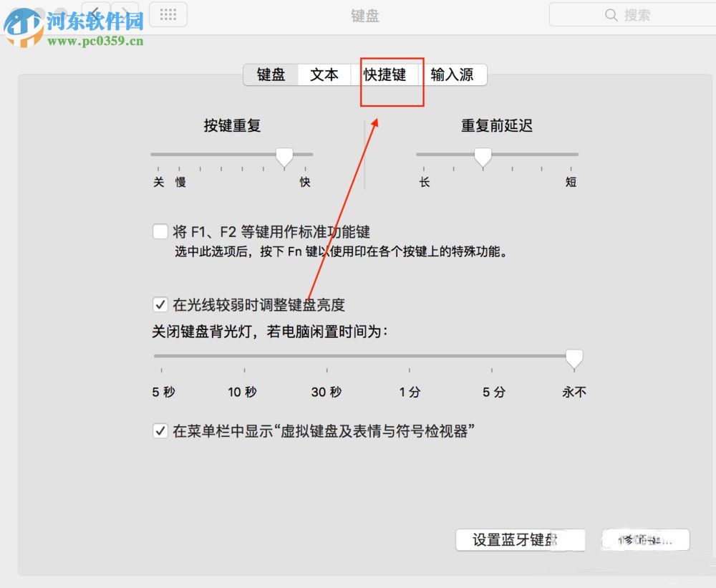Uncheck 在菜单栏中显示虚拟键盘及表情与符号检视器
716x588 pixels.
pyautogui.click(x=160, y=430)
